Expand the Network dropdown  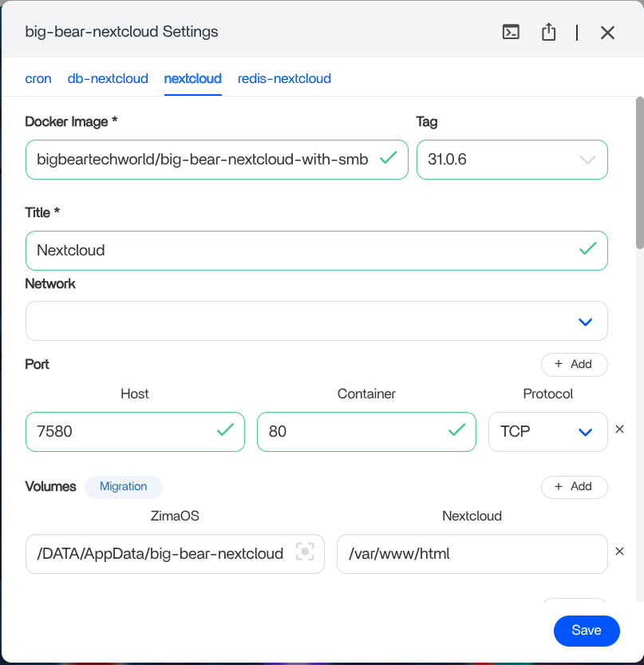(317, 321)
